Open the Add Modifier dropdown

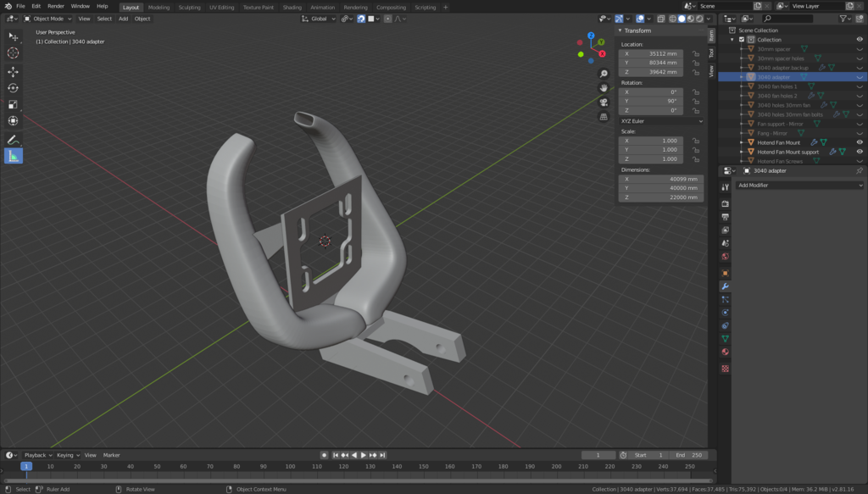(799, 185)
